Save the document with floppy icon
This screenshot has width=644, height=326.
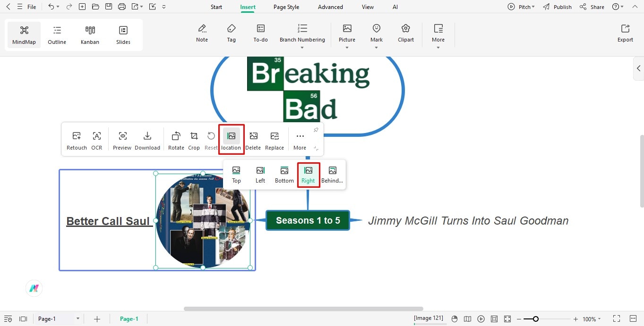pos(109,7)
